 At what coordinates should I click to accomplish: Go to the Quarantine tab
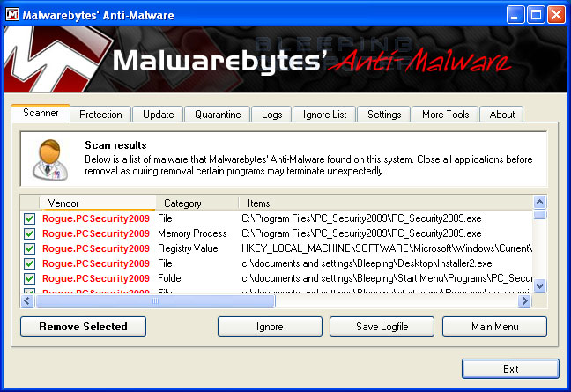[218, 115]
